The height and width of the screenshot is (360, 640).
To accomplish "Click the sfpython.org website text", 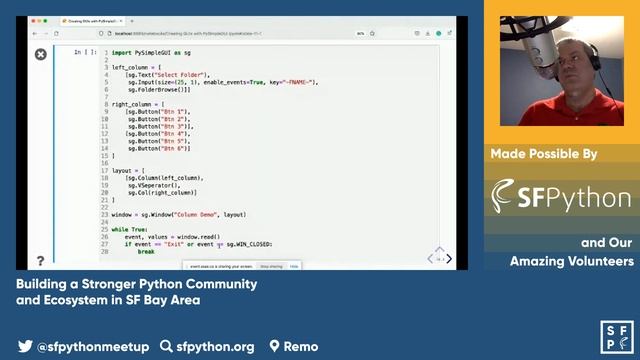I will pyautogui.click(x=215, y=347).
